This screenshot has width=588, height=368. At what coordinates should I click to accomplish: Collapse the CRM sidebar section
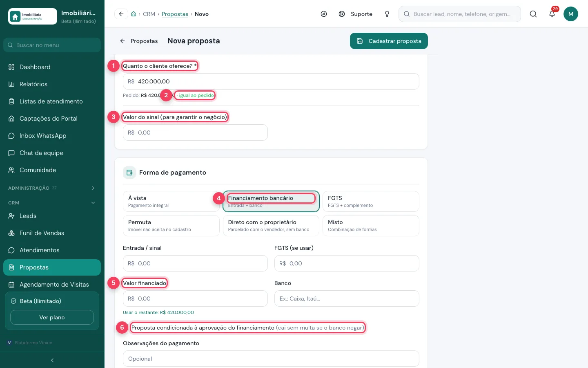pyautogui.click(x=52, y=203)
